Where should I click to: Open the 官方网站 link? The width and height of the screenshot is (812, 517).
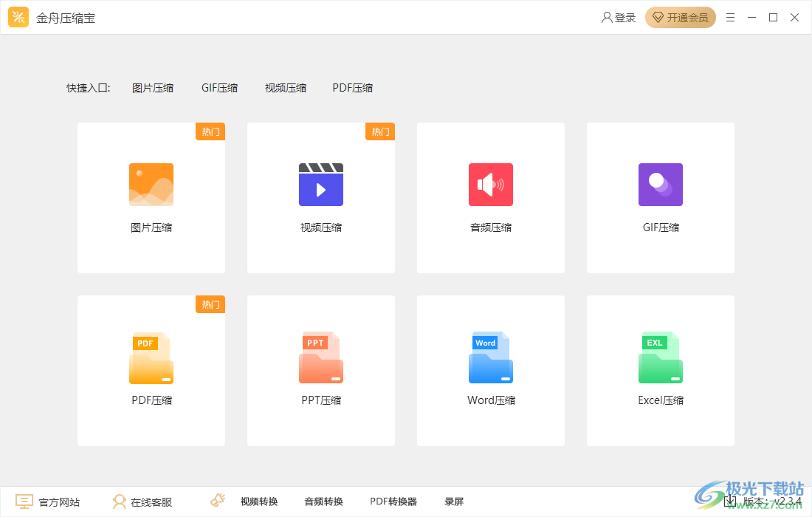click(59, 502)
